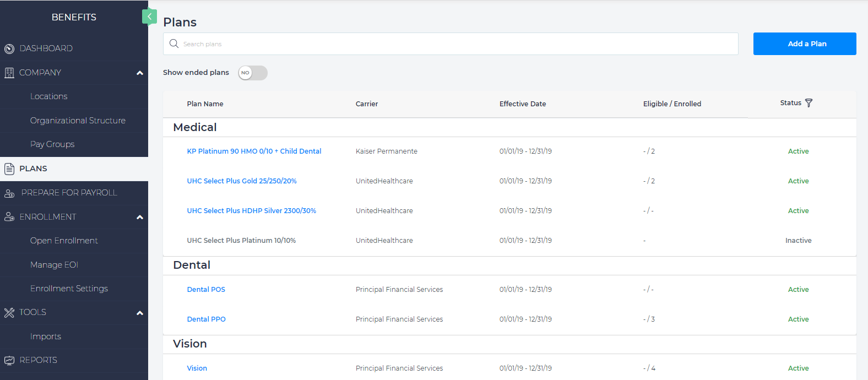
Task: Click the Dashboard gauge icon
Action: click(9, 48)
